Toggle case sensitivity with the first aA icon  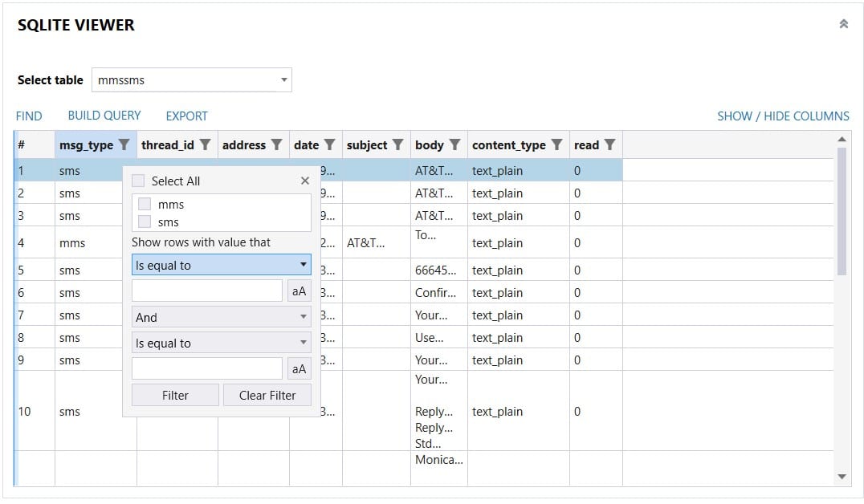pyautogui.click(x=299, y=291)
